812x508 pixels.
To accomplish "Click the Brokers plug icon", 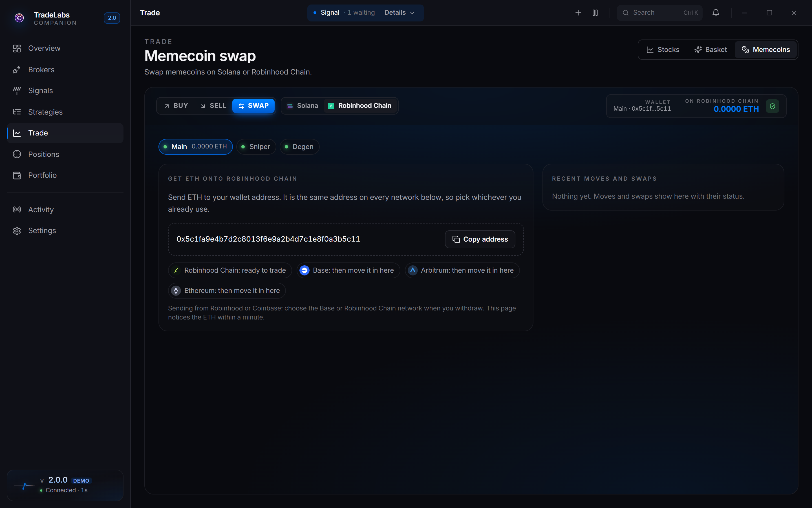I will pyautogui.click(x=17, y=69).
